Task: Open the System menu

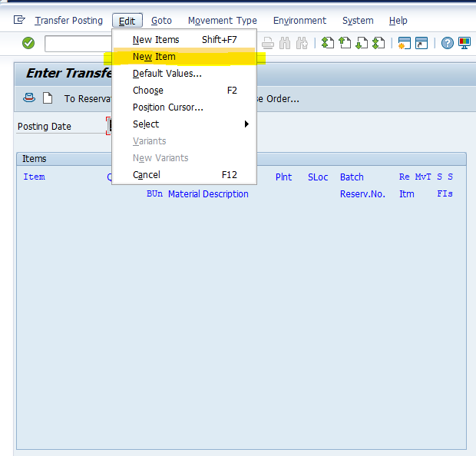Action: (358, 21)
